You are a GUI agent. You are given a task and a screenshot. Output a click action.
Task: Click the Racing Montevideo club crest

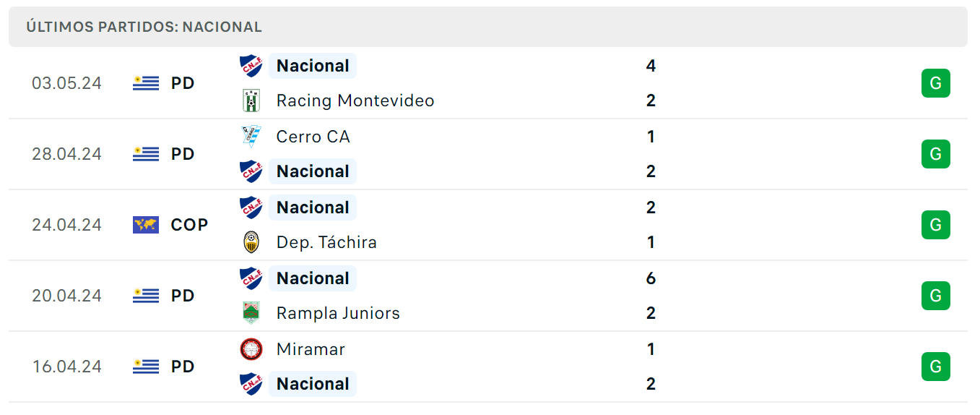[x=251, y=100]
